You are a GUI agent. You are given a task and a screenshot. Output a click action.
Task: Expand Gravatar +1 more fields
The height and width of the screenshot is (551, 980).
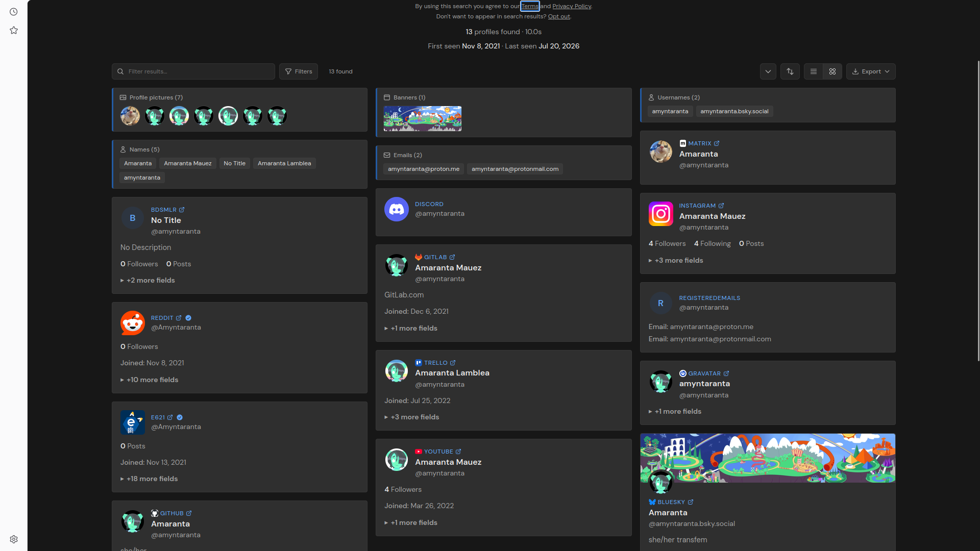[x=675, y=411]
